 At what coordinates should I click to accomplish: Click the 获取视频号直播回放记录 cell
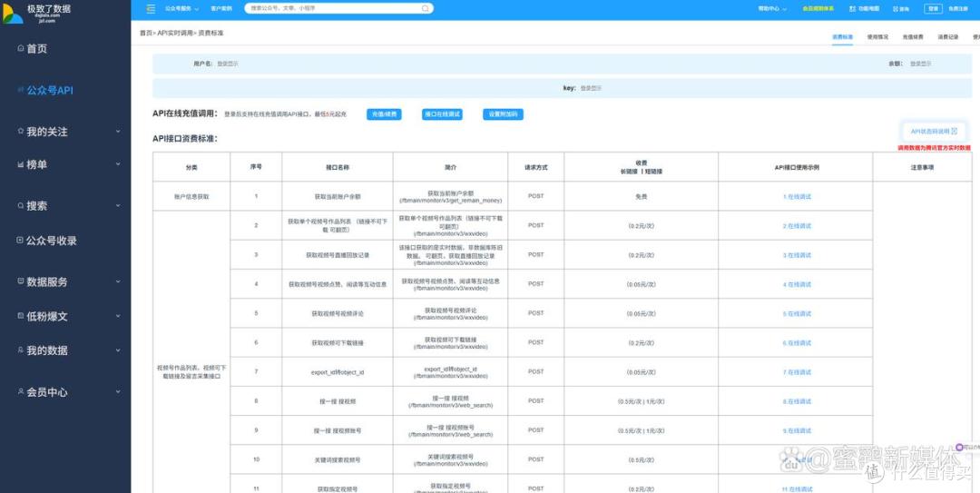pos(338,255)
